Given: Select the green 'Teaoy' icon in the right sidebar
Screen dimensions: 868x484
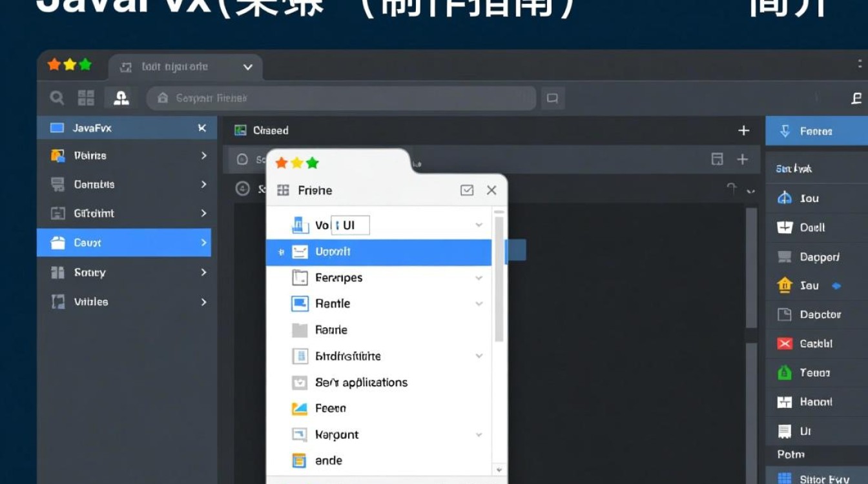Looking at the screenshot, I should [783, 372].
